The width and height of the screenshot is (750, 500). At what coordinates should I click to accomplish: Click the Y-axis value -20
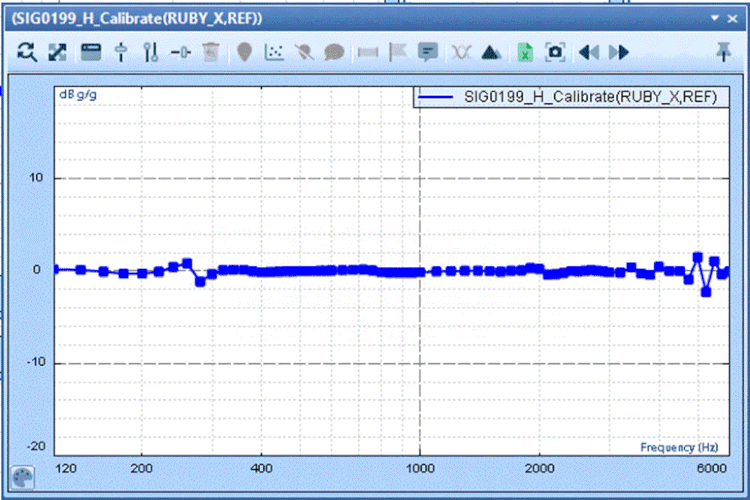36,446
